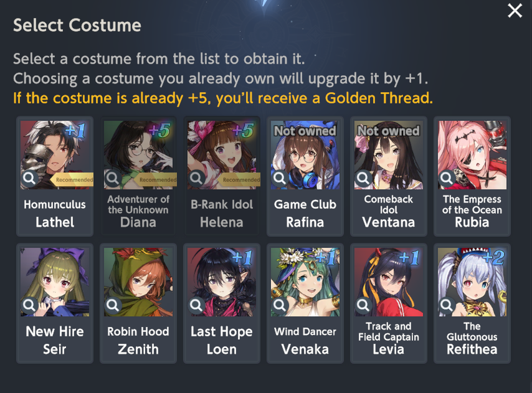This screenshot has height=393, width=532.
Task: Click the magnifier on Adventurer of the Unknown Diana
Action: (113, 178)
